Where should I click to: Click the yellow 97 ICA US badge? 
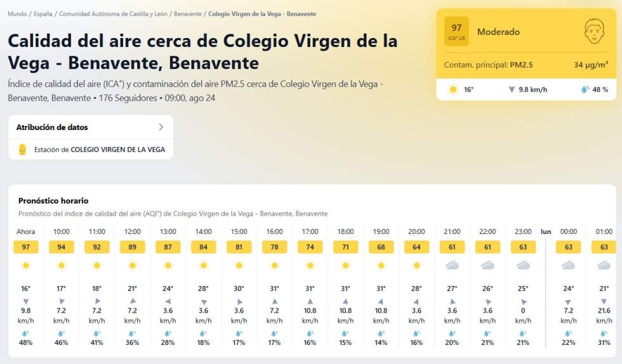[x=456, y=31]
